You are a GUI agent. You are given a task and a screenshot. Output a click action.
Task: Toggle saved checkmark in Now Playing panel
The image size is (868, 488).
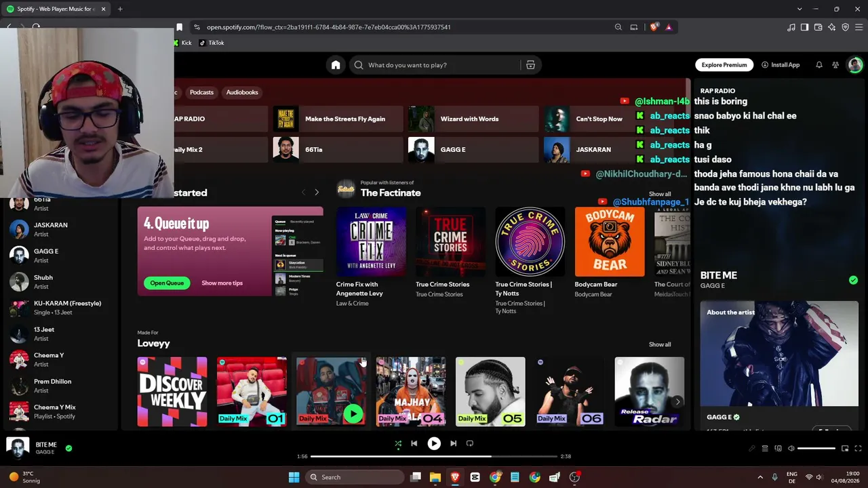coord(853,280)
